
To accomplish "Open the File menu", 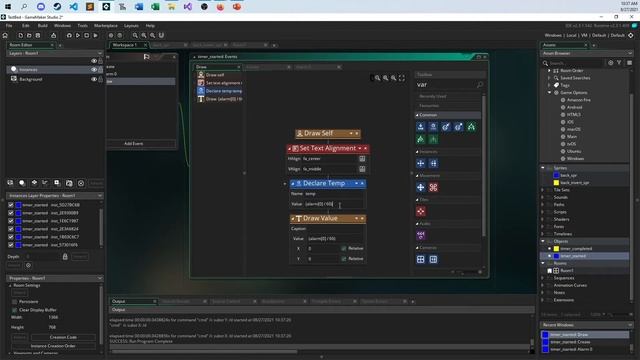I will (9, 26).
